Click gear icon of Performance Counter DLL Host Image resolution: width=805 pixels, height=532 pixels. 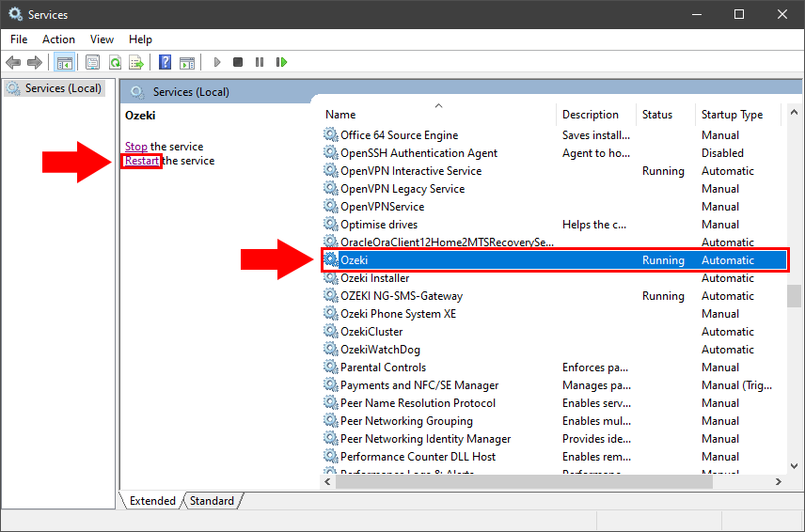click(x=331, y=457)
